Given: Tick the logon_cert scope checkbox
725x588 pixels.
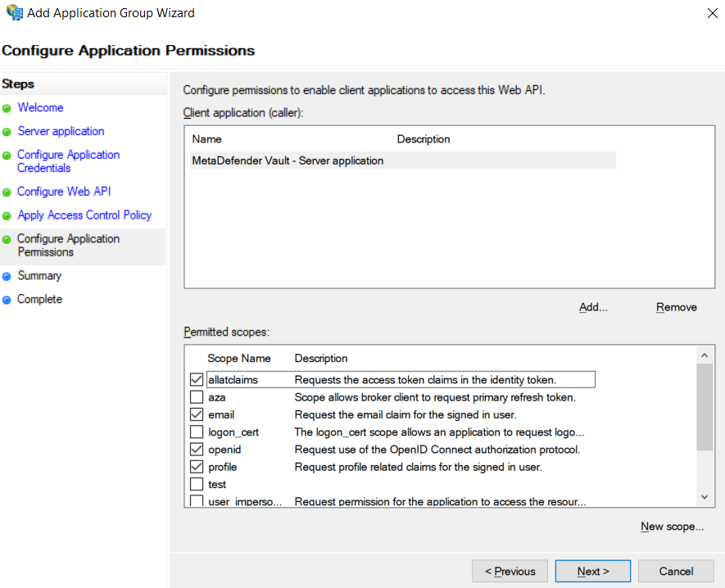Looking at the screenshot, I should [197, 432].
